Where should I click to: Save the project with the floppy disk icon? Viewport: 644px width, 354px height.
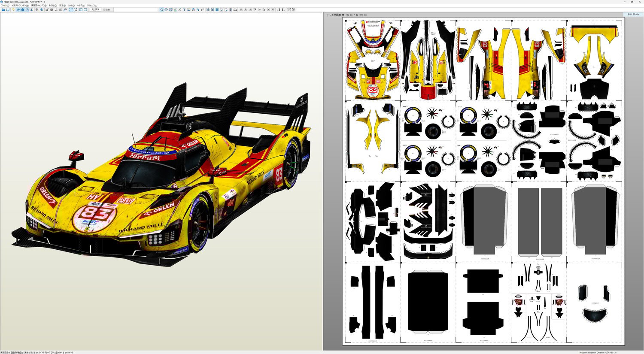coord(8,10)
